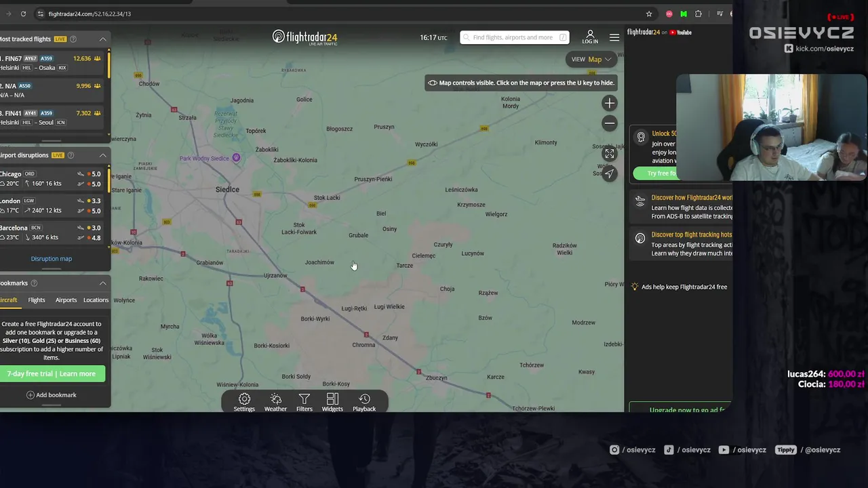Bookmark page with browser star icon

click(x=649, y=14)
